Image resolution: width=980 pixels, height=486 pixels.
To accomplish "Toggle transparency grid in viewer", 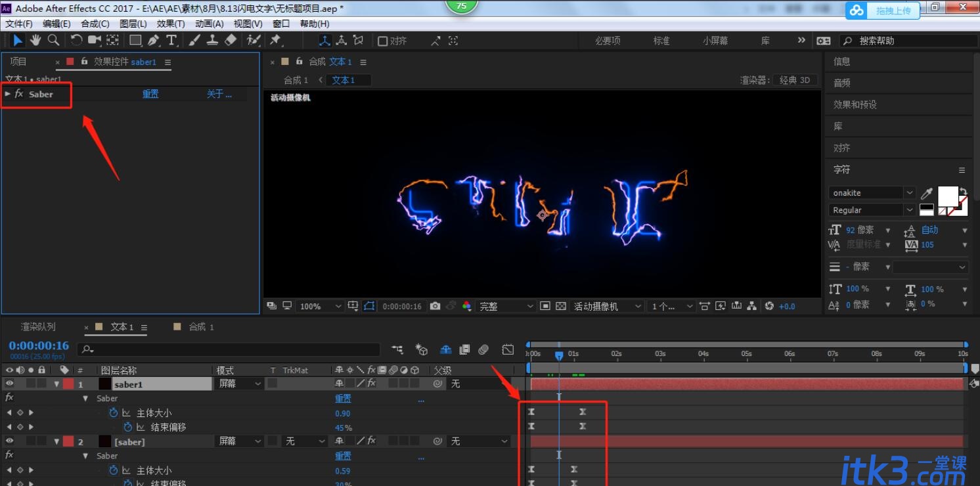I will click(560, 306).
